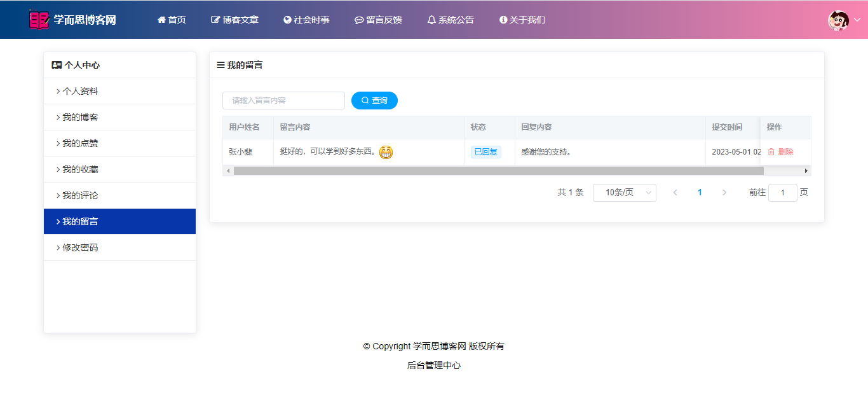Screen dimensions: 868x397
Task: Open 博客文章 navigation item
Action: (x=234, y=20)
